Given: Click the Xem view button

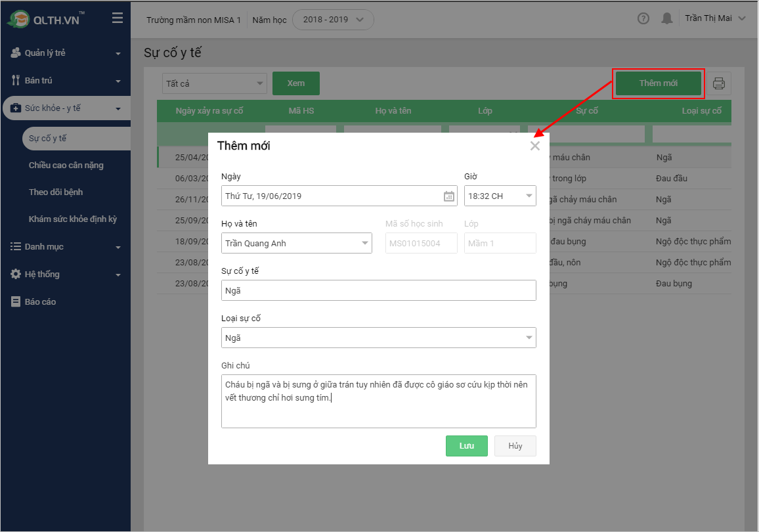Looking at the screenshot, I should (x=295, y=83).
